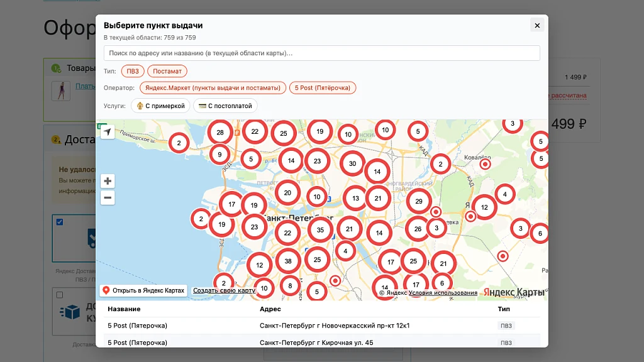The height and width of the screenshot is (362, 644).
Task: Open the 2 cluster beside Приморское ш. label
Action: click(x=179, y=143)
